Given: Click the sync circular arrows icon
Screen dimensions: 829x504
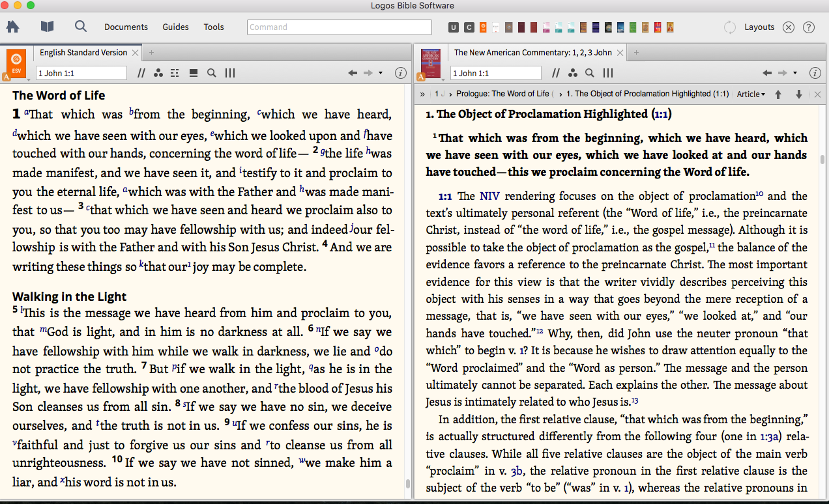Looking at the screenshot, I should (x=730, y=27).
